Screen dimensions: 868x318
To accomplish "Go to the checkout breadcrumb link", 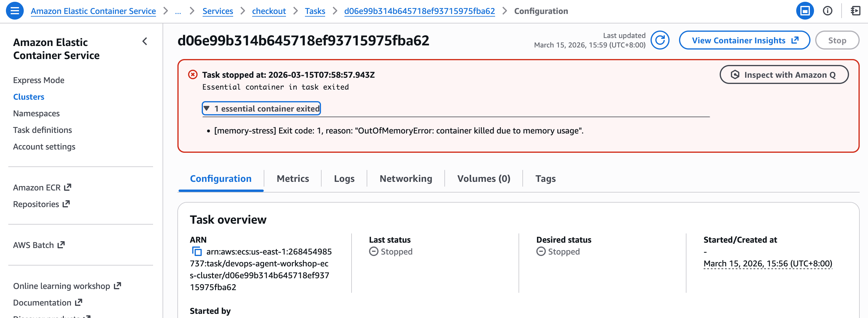I will click(268, 12).
